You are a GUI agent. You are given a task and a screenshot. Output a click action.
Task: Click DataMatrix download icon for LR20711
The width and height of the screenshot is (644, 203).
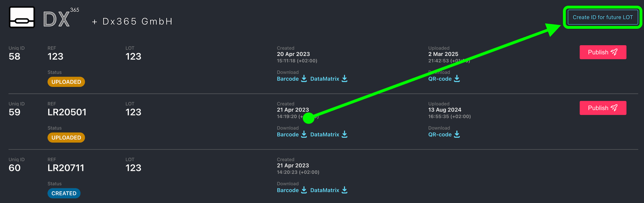coord(344,190)
